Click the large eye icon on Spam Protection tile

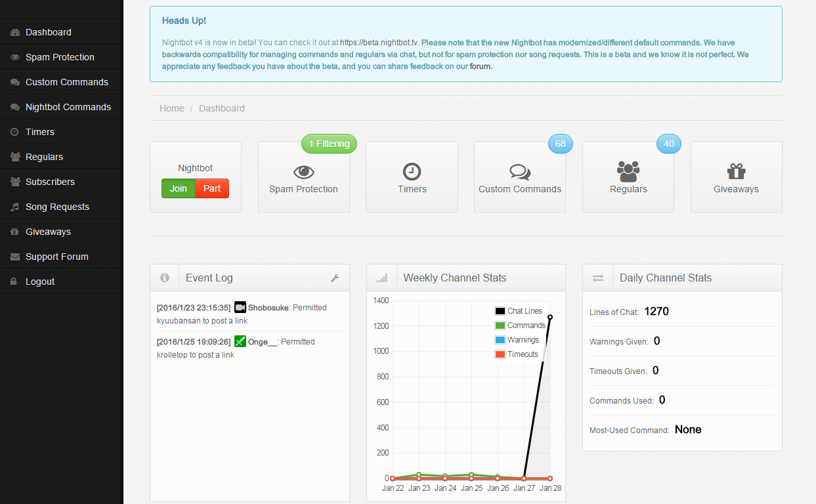click(303, 172)
